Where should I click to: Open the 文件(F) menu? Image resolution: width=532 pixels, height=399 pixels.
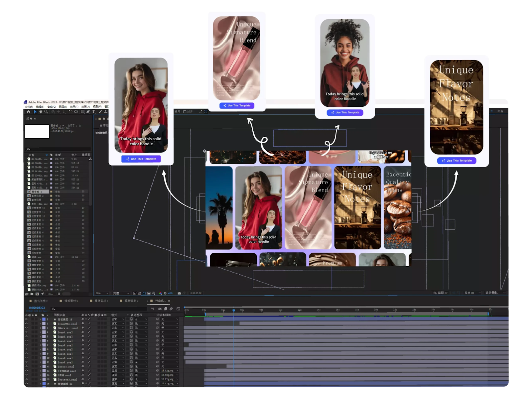coord(29,107)
